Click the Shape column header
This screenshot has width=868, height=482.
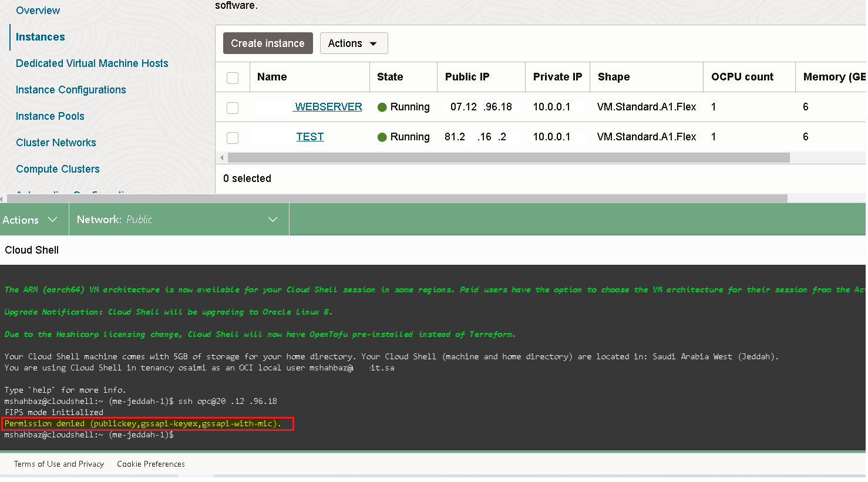tap(614, 77)
